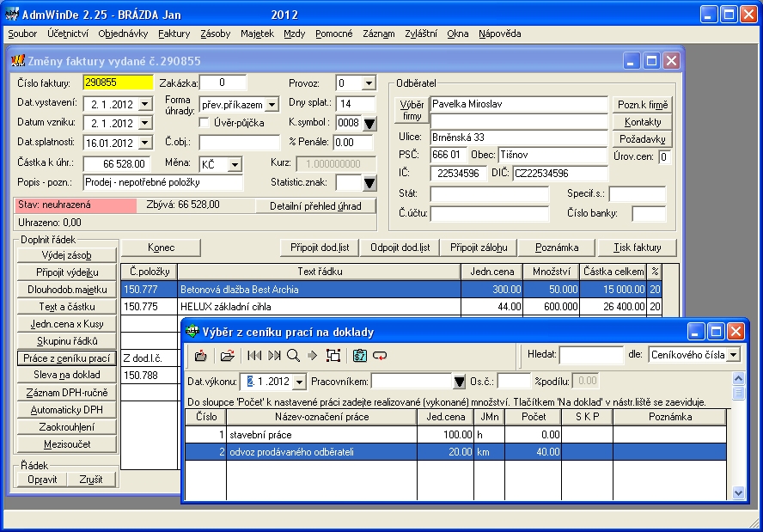763x532 pixels.
Task: Jump to first record icon
Action: point(254,356)
